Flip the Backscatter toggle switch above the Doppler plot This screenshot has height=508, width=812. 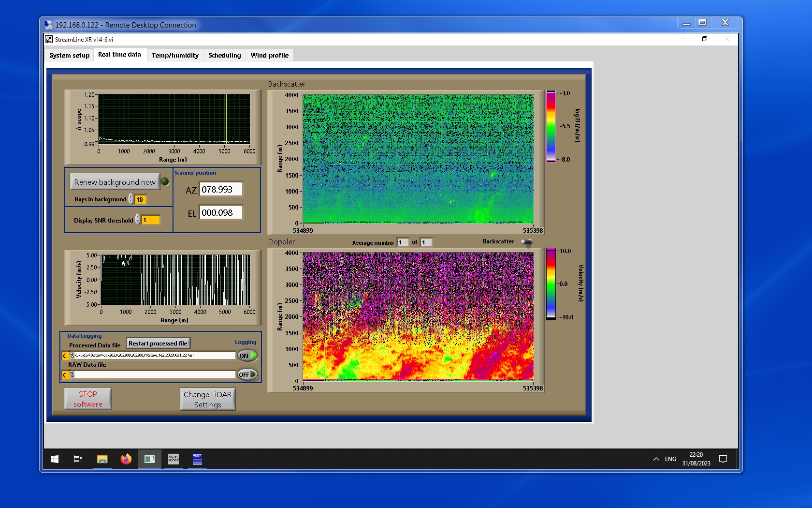tap(527, 242)
